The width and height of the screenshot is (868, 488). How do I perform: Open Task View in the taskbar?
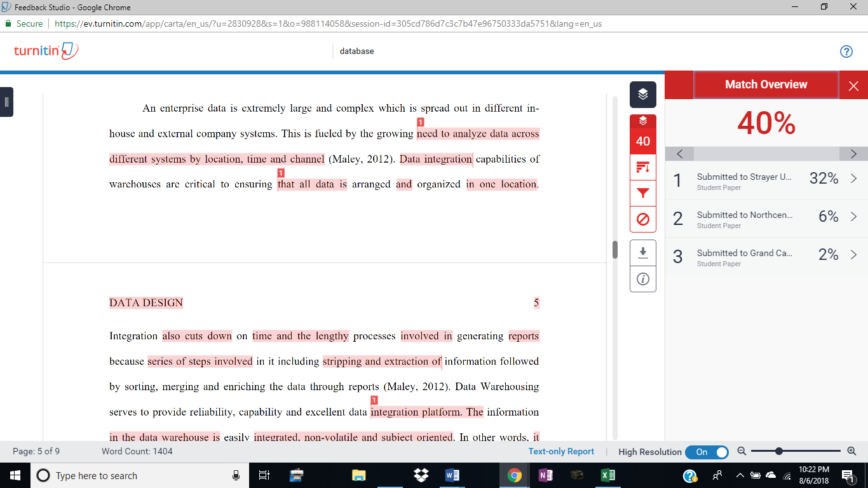pyautogui.click(x=264, y=475)
